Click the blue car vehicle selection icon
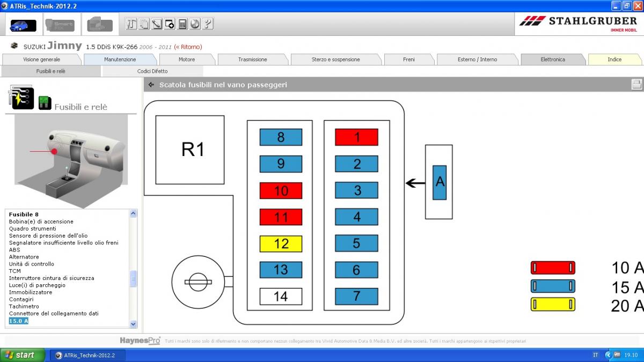The image size is (644, 362). [x=23, y=25]
